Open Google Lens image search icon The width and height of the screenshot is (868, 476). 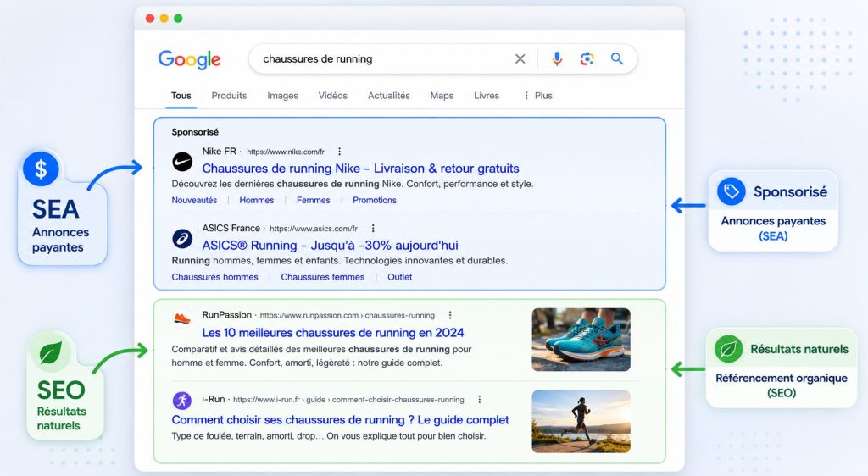pyautogui.click(x=587, y=58)
